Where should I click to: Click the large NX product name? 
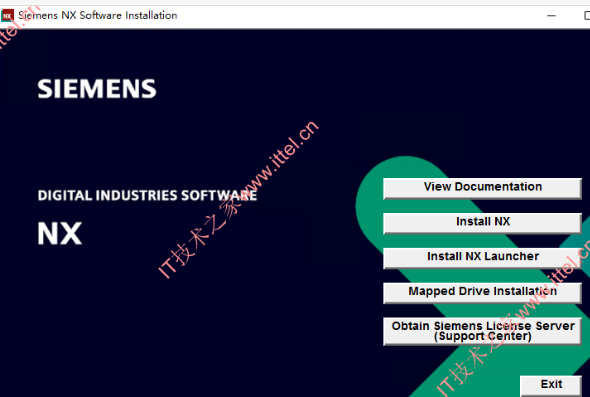point(59,233)
